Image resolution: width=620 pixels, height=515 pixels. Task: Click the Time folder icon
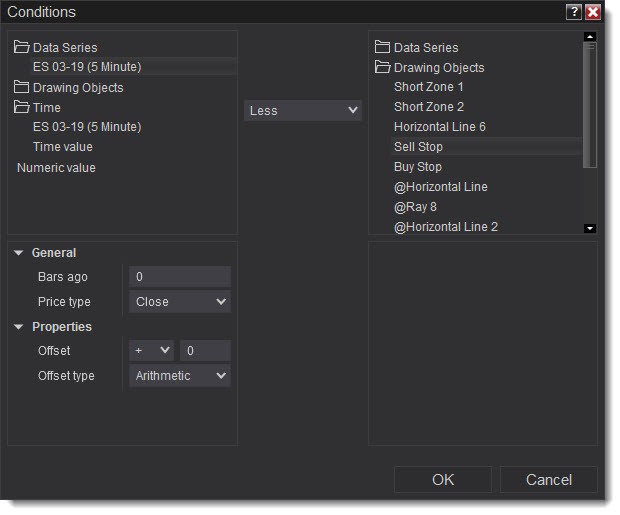22,108
